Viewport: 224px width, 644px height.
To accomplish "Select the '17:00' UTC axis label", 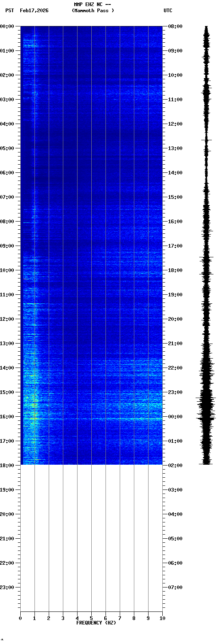I will [175, 246].
